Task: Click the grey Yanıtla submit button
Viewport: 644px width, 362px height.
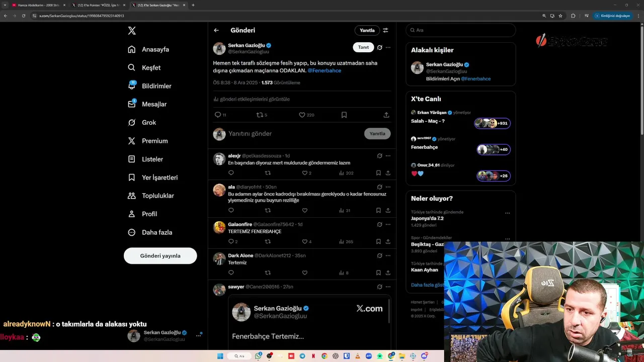Action: (x=377, y=134)
